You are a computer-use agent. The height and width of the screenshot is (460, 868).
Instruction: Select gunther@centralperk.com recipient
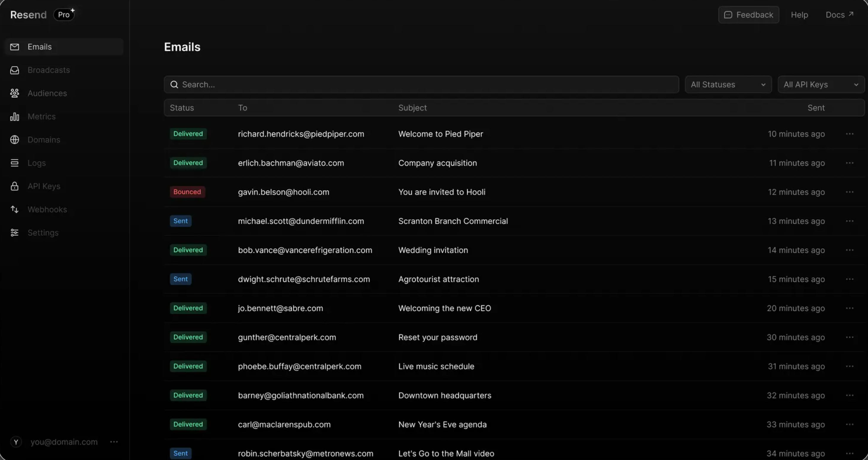click(x=287, y=337)
